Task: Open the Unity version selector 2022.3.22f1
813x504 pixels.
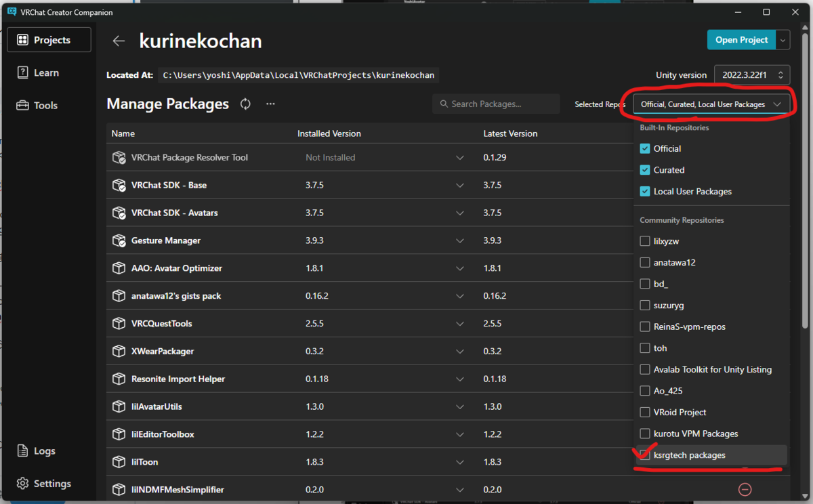Action: tap(751, 75)
